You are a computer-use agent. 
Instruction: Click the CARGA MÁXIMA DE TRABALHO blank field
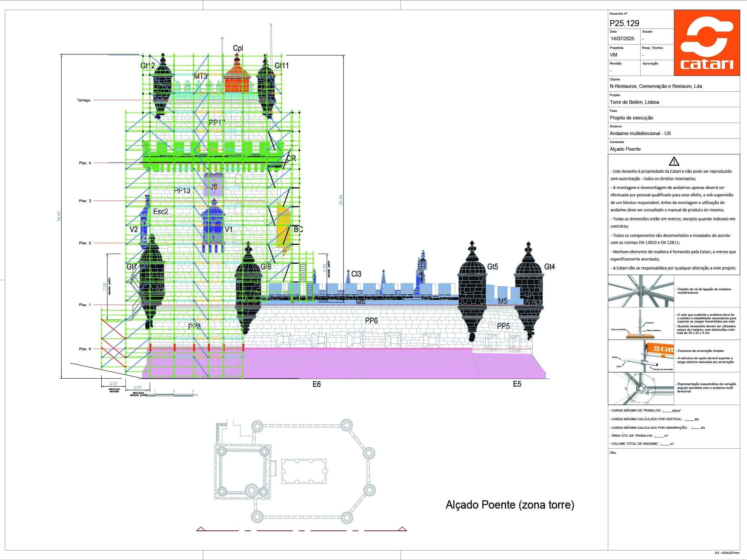(x=666, y=411)
